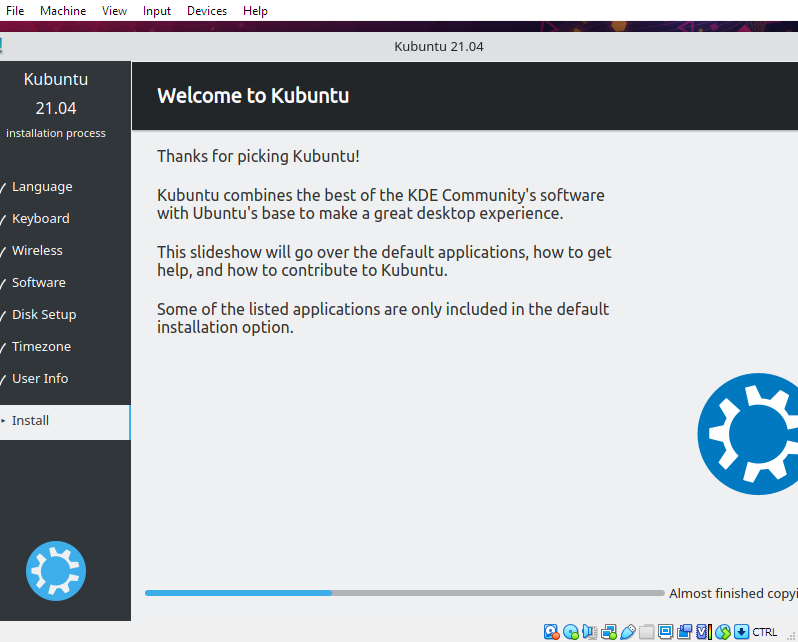Viewport: 798px width, 642px height.
Task: Click the 'Thanks for picking Kubuntu!' text
Action: (258, 156)
